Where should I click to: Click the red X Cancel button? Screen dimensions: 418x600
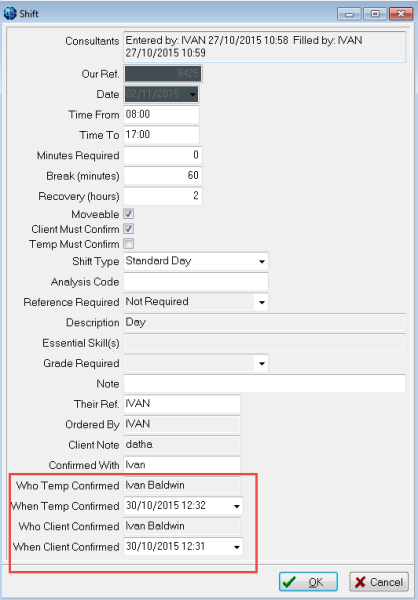click(x=379, y=582)
